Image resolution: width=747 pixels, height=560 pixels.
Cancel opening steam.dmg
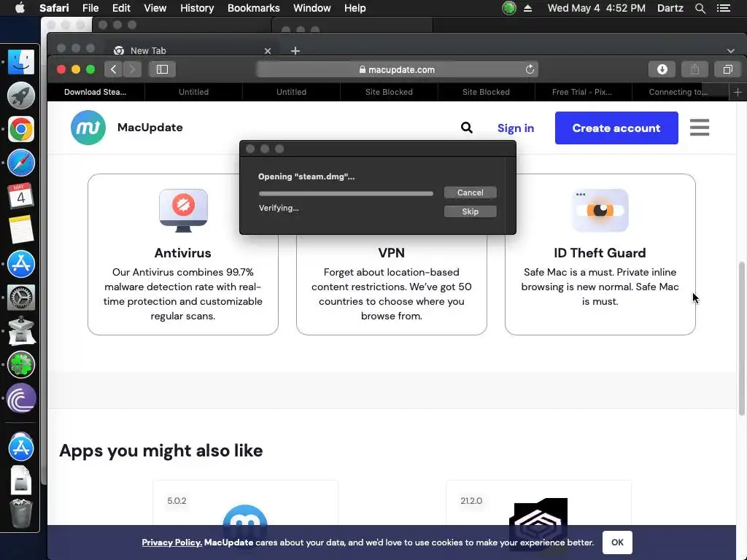click(471, 192)
